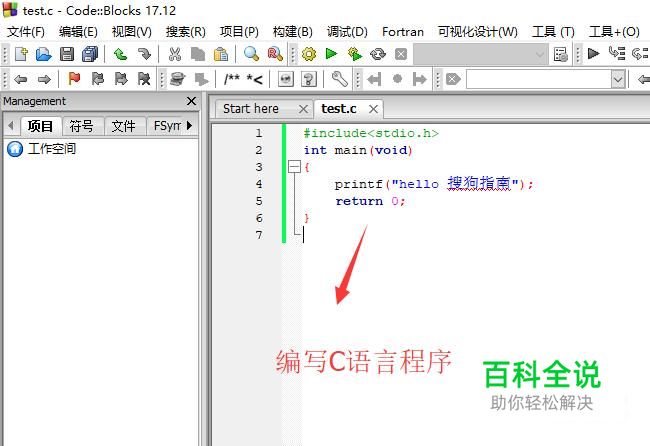650x446 pixels.
Task: Collapse the code fold at line 3
Action: pos(294,167)
